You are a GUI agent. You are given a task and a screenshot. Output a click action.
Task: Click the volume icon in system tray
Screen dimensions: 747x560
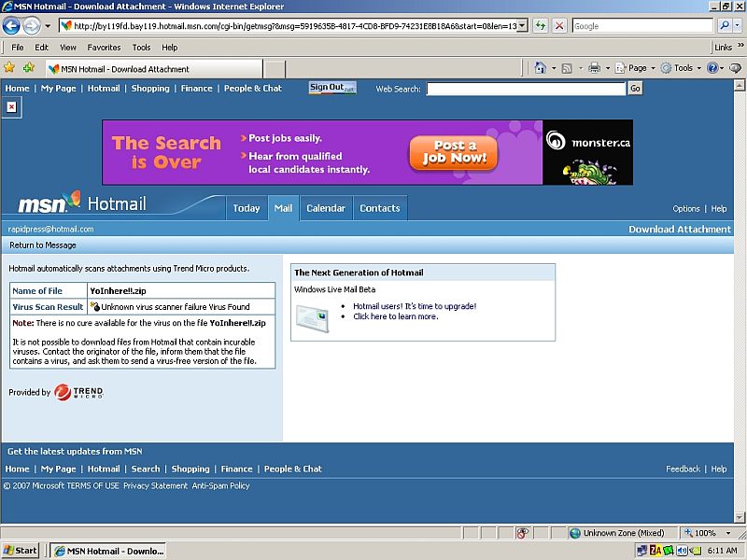683,551
